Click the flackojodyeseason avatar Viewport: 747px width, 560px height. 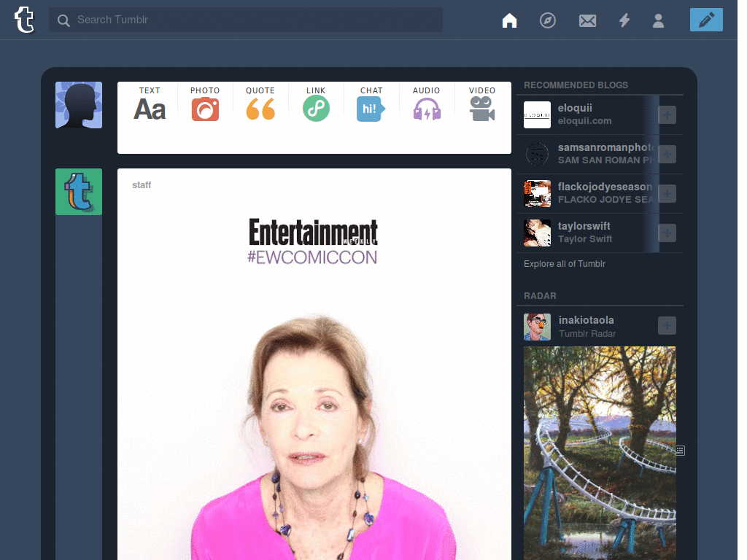[x=537, y=193]
